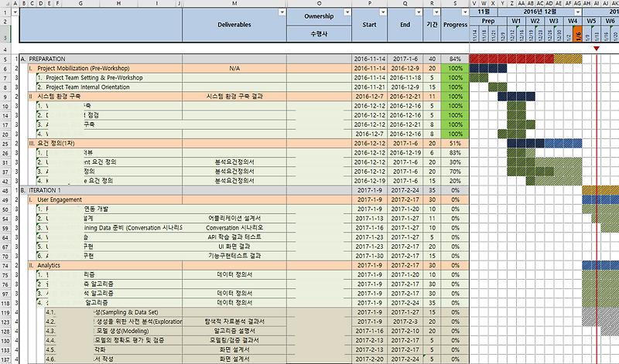
Task: Select the W1 week header cell
Action: click(x=516, y=21)
